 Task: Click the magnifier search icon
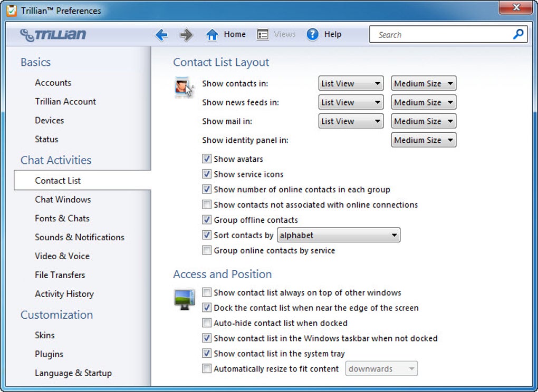click(518, 34)
